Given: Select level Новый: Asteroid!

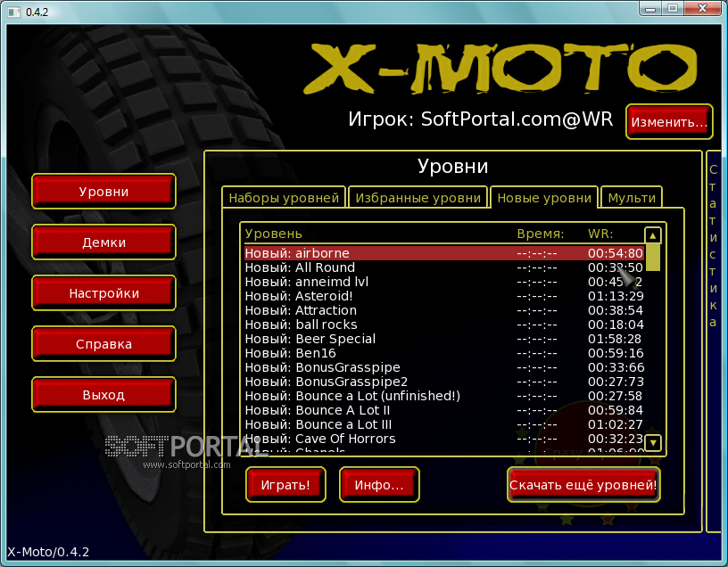Looking at the screenshot, I should tap(444, 296).
